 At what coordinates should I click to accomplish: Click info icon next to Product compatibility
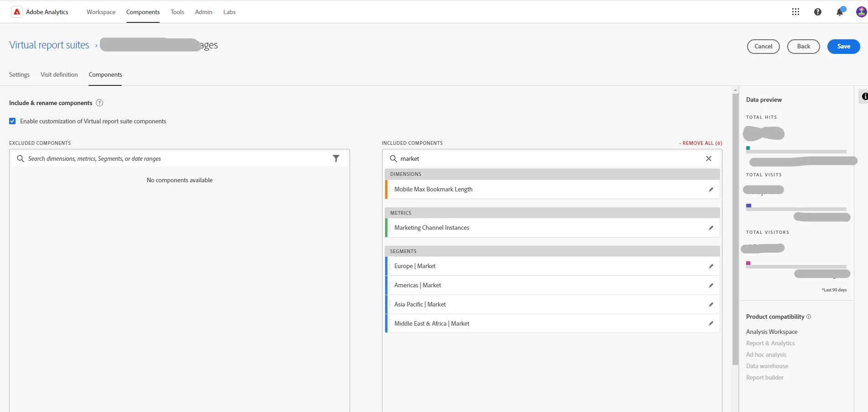click(809, 317)
